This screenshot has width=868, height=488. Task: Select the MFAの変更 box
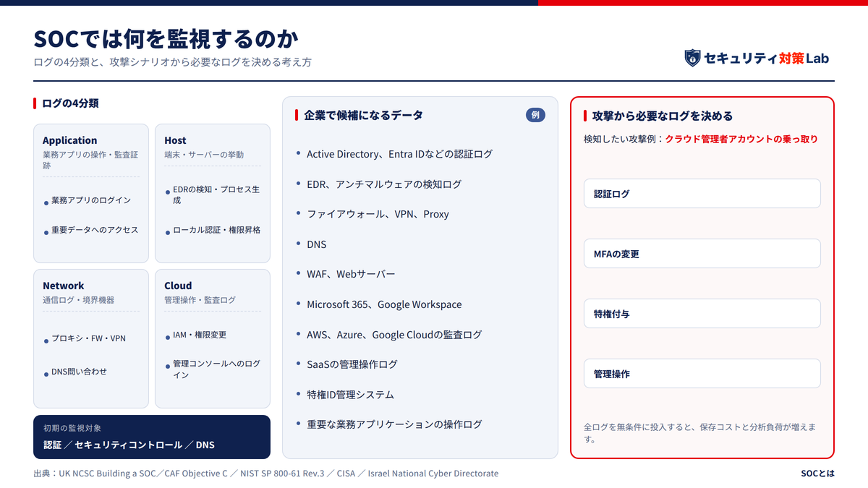pos(702,254)
